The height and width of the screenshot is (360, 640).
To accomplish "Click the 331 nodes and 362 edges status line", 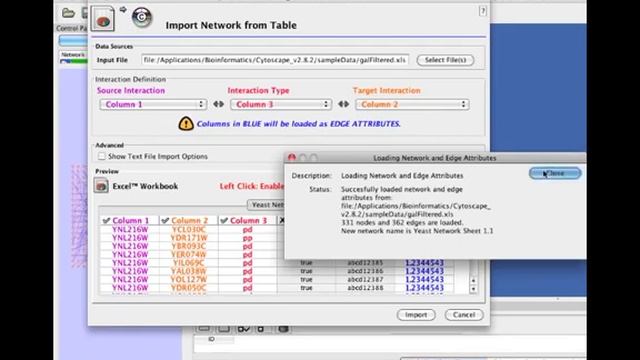I will (402, 222).
